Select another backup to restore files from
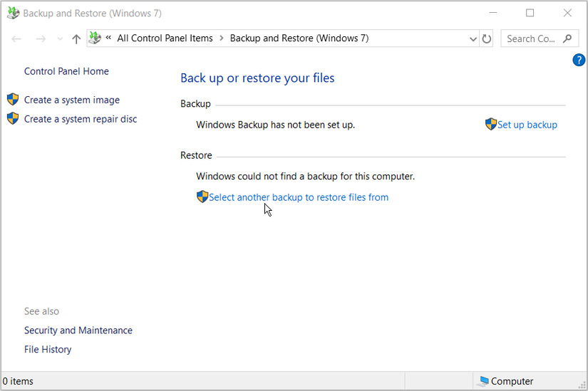588x391 pixels. [299, 197]
